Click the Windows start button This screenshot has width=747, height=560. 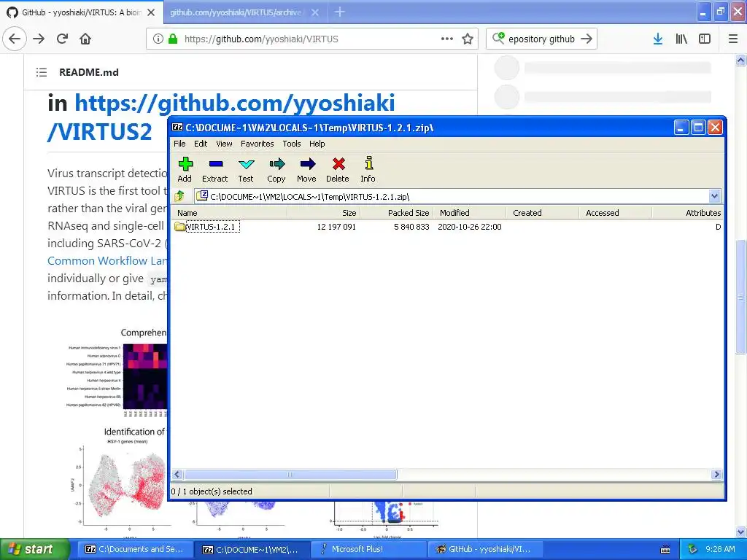34,549
